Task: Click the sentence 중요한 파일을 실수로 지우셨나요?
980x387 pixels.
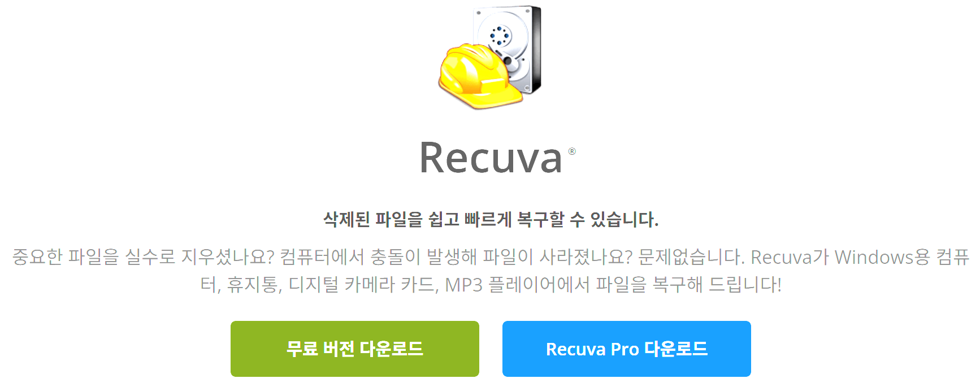Action: pos(143,257)
